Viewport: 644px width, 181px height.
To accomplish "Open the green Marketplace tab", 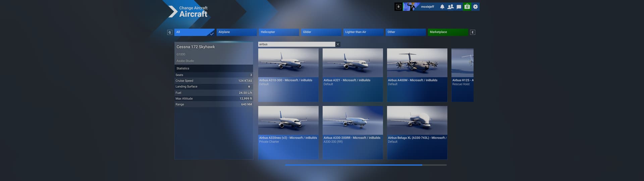I will pyautogui.click(x=448, y=32).
